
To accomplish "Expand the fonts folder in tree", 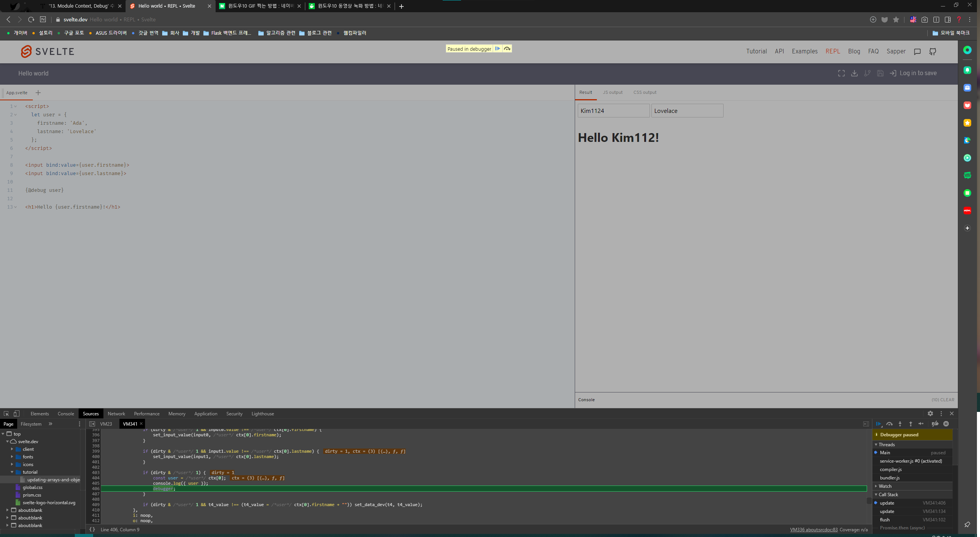I will pos(12,457).
